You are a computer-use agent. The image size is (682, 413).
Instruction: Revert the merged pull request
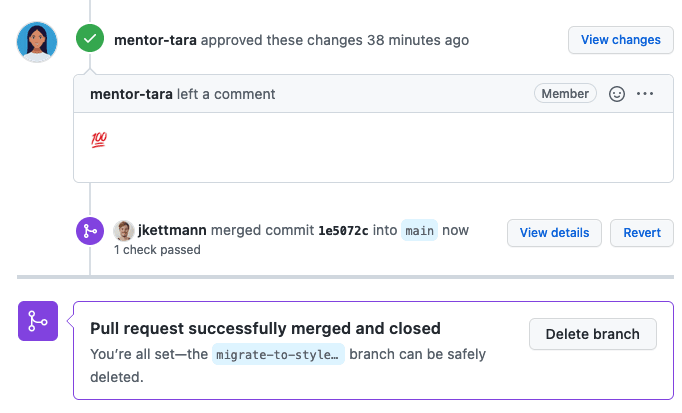[641, 232]
